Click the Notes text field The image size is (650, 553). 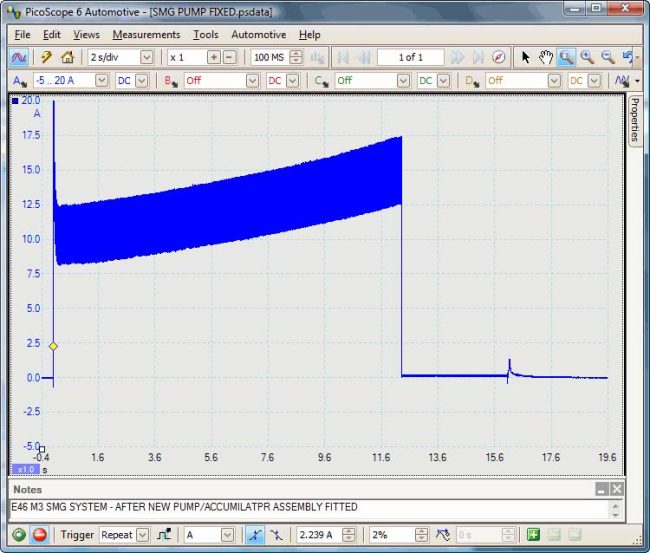click(x=300, y=507)
